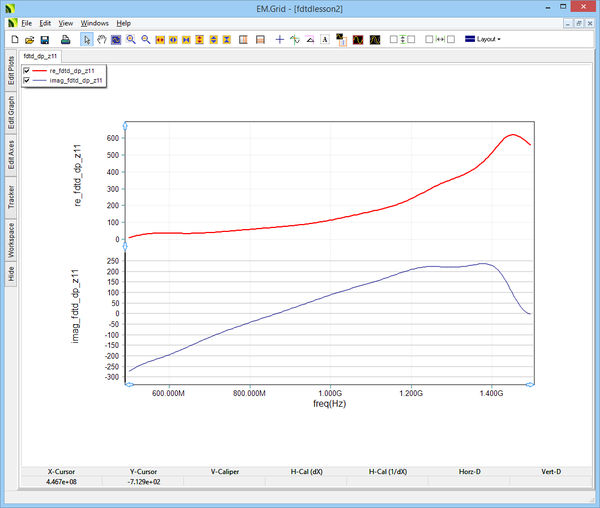Save the graph with the floppy disk icon
Image resolution: width=600 pixels, height=508 pixels.
pyautogui.click(x=45, y=39)
